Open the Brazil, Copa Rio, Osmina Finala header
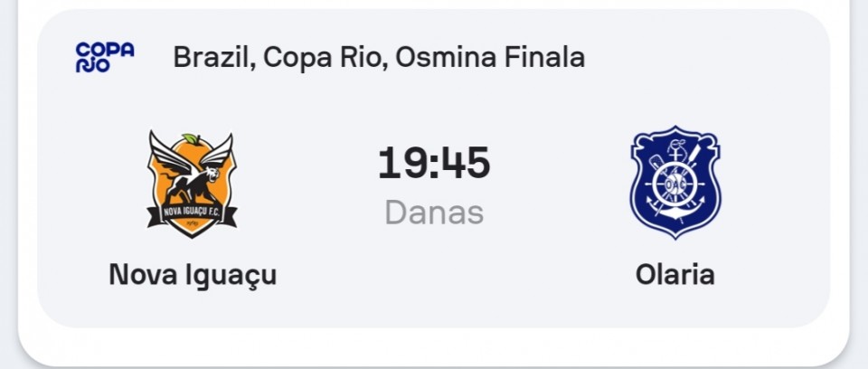The width and height of the screenshot is (868, 369). pyautogui.click(x=379, y=57)
